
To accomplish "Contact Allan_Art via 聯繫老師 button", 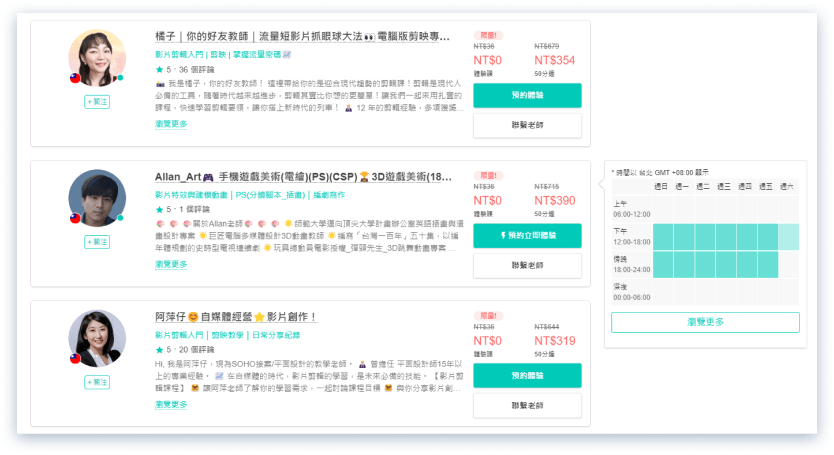I will pos(526,265).
